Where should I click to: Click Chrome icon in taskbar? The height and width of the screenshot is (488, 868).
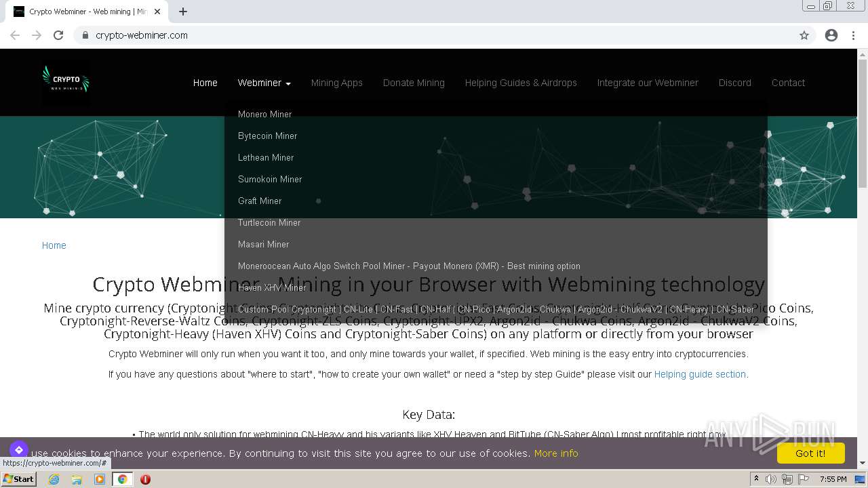tap(122, 479)
